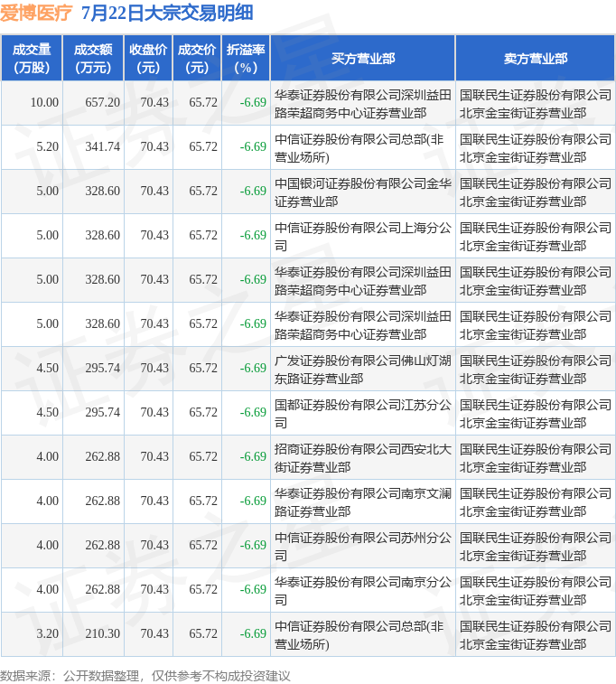
Task: Select the 657.20 amount cell
Action: [x=102, y=103]
